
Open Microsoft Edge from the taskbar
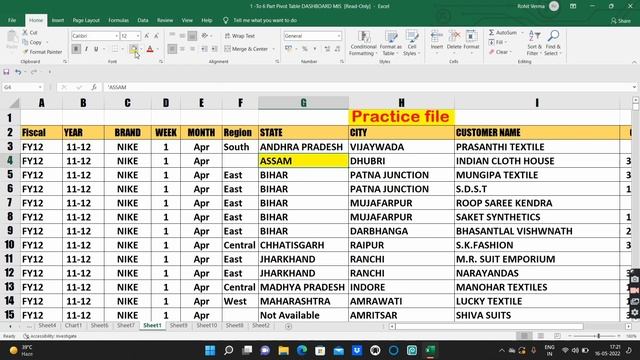point(302,350)
